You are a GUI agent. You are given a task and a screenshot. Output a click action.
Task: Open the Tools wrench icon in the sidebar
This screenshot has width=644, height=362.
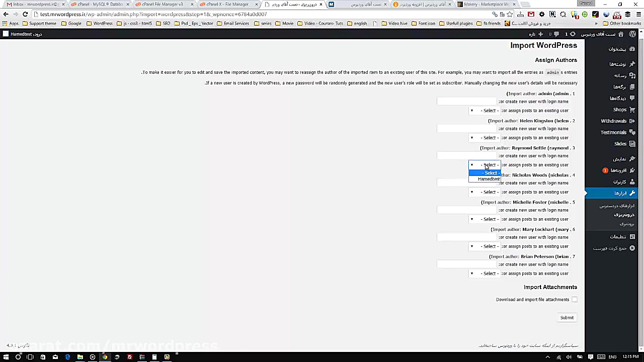coord(632,193)
